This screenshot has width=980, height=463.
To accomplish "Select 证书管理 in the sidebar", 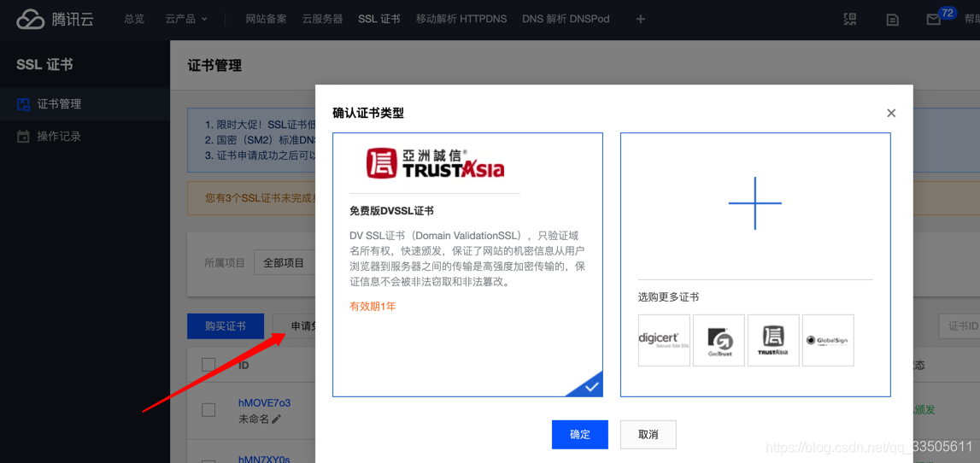I will (x=85, y=104).
